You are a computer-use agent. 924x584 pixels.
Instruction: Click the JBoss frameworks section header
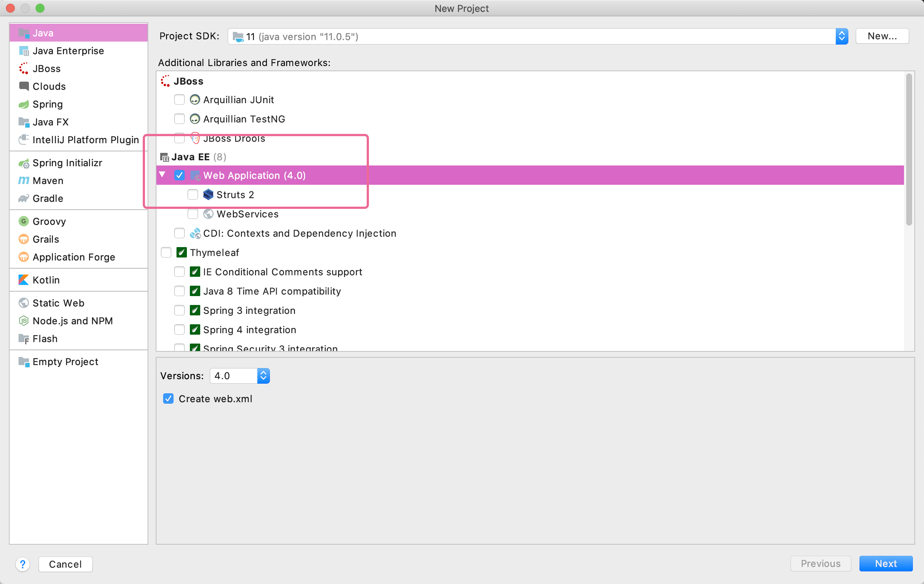[x=188, y=81]
